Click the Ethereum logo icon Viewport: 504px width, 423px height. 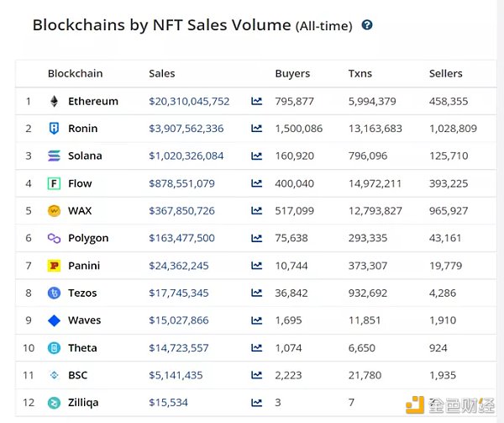coord(55,101)
